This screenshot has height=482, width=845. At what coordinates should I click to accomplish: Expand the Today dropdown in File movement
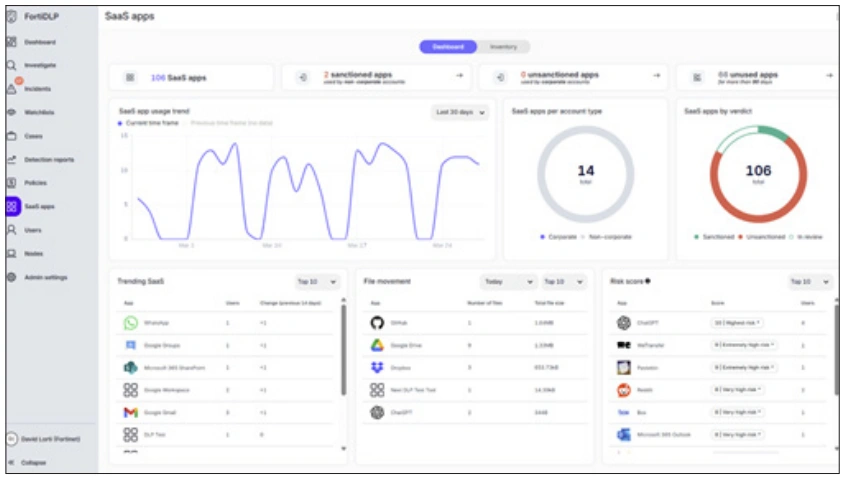[x=507, y=282]
